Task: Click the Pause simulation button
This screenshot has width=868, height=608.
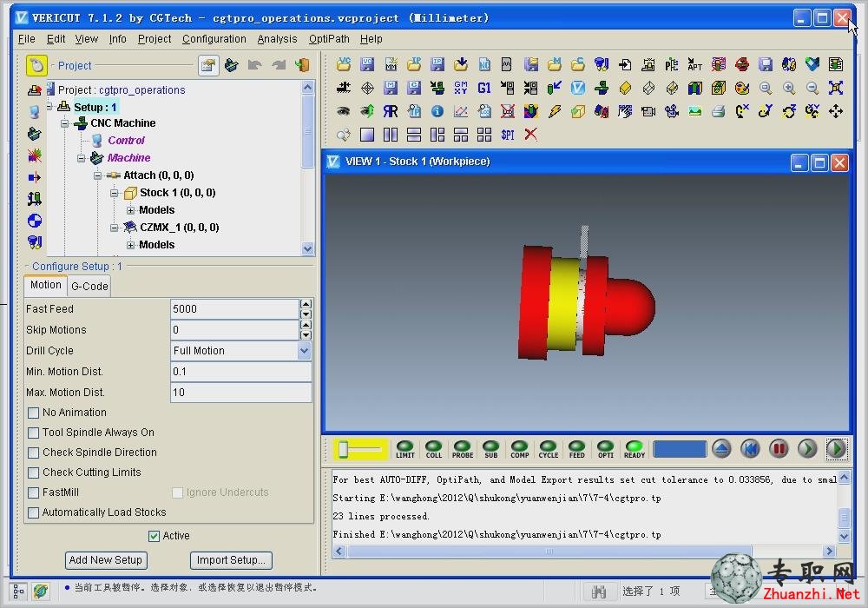Action: coord(779,448)
